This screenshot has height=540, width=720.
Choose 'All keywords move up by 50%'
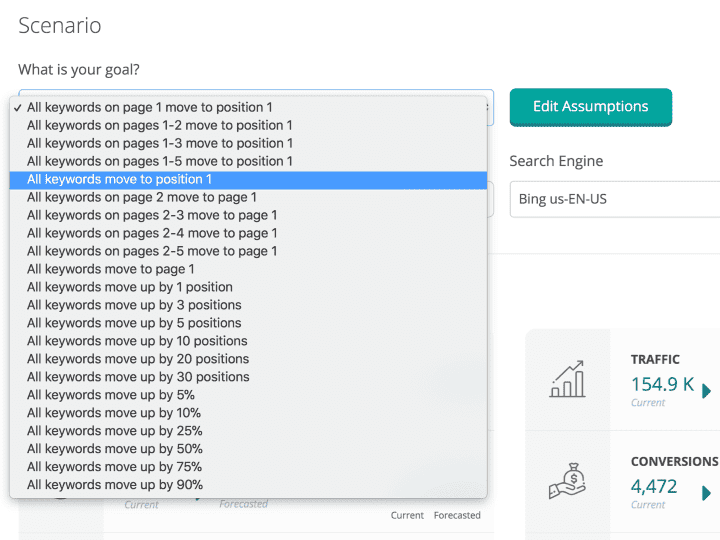pyautogui.click(x=114, y=449)
